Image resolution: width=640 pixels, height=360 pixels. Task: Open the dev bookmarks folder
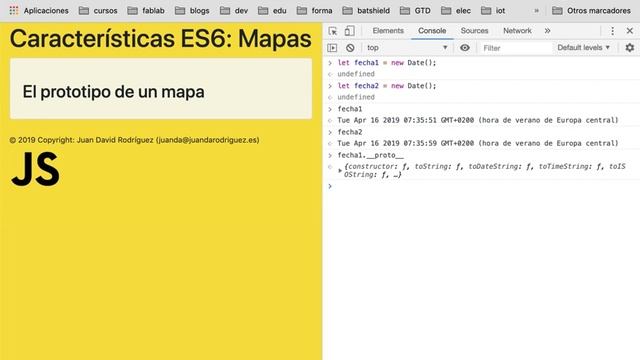(234, 11)
